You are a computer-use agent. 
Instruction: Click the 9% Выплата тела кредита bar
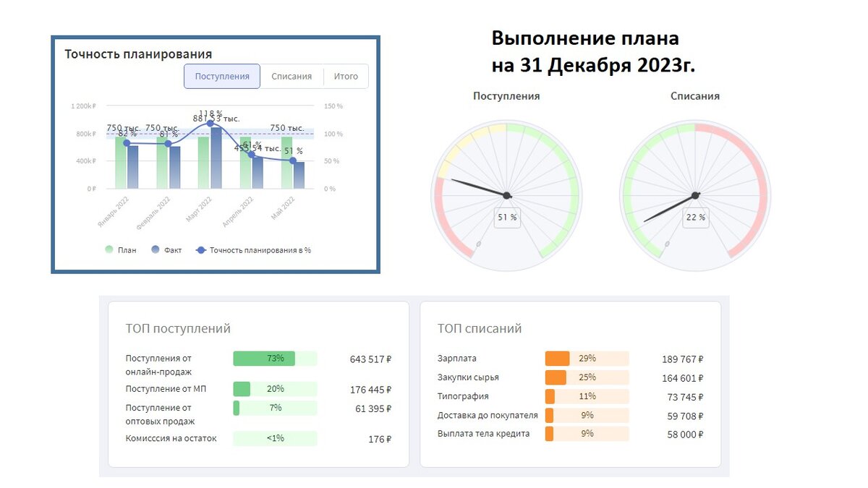click(587, 434)
